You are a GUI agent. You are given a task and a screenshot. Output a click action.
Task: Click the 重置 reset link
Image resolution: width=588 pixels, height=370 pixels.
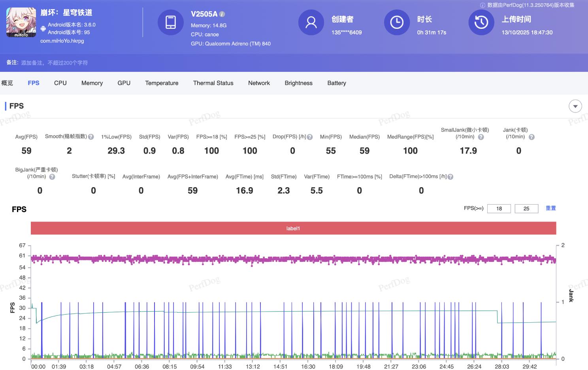pos(550,208)
